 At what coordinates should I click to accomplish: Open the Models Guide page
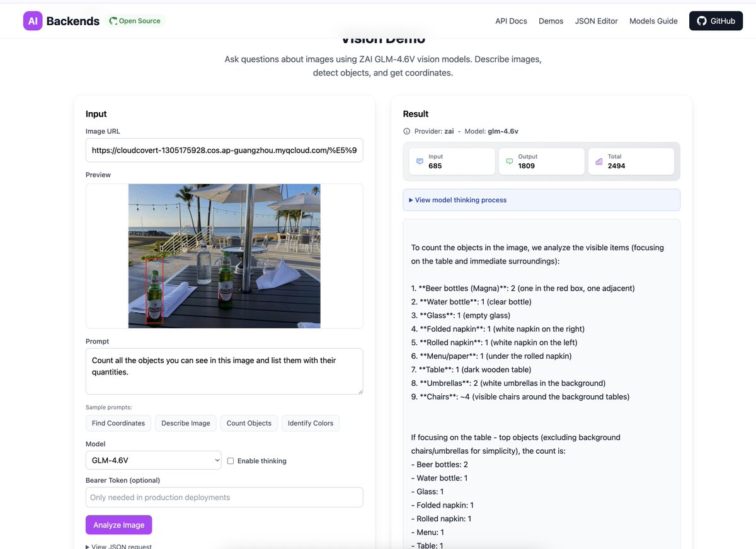pyautogui.click(x=653, y=21)
